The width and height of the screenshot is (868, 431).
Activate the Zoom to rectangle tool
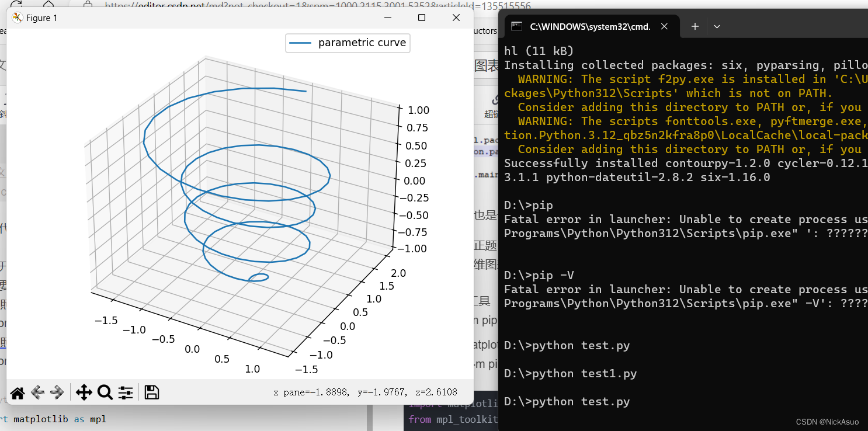pos(105,393)
